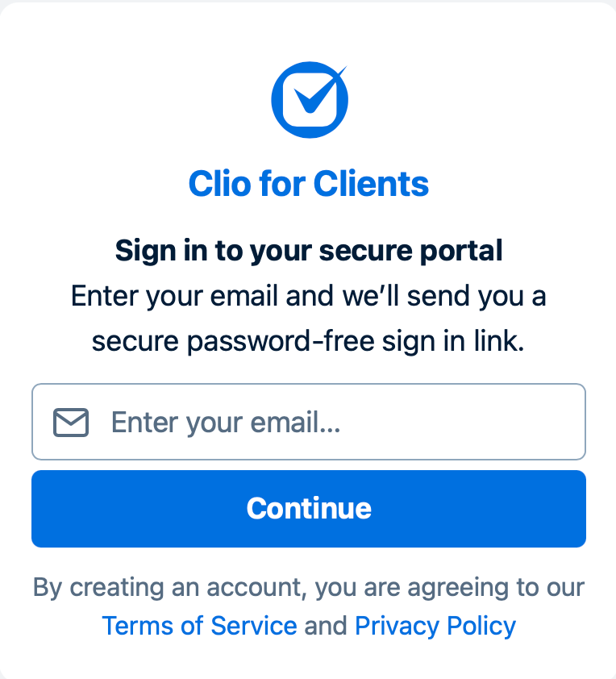Select the word 'Clients' in the blue title
Screen dimensions: 616x679
pos(371,184)
